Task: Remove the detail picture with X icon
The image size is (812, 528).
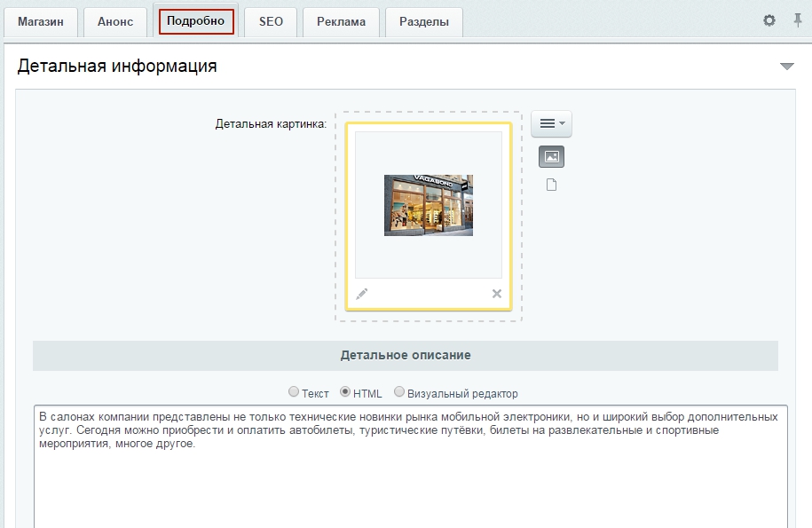Action: [x=497, y=294]
